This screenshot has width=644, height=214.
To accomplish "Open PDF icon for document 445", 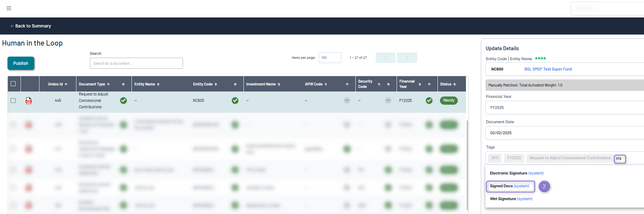I will pos(29,101).
